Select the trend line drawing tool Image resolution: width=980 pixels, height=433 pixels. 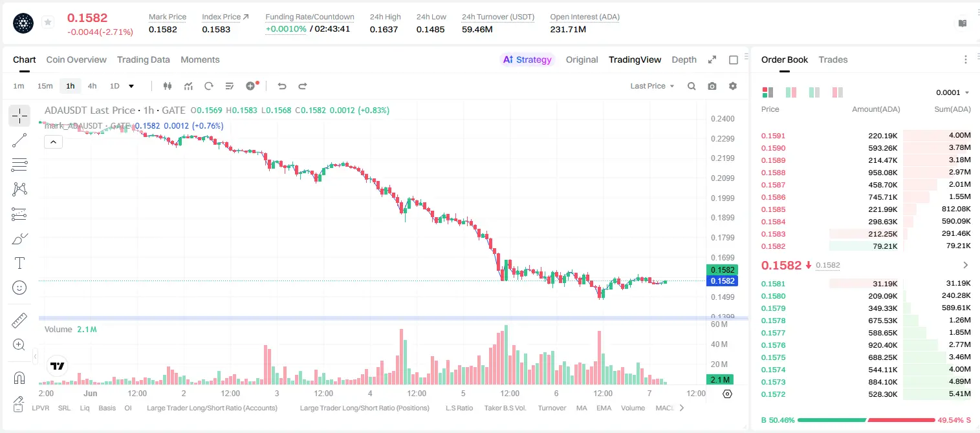point(19,140)
